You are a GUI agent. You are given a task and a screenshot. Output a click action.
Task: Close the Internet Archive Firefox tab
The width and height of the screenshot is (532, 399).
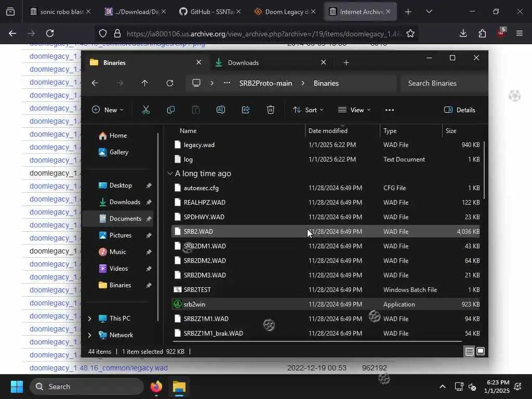388,12
